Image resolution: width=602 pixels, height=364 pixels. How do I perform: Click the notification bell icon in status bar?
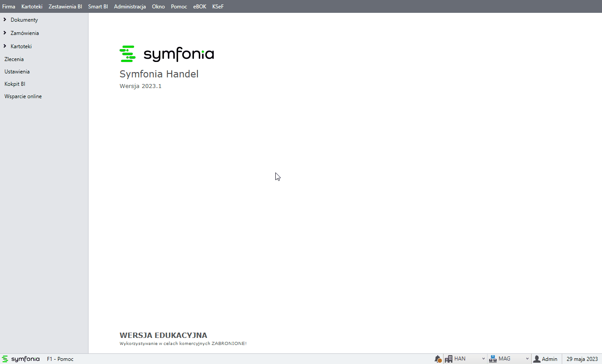pyautogui.click(x=438, y=359)
